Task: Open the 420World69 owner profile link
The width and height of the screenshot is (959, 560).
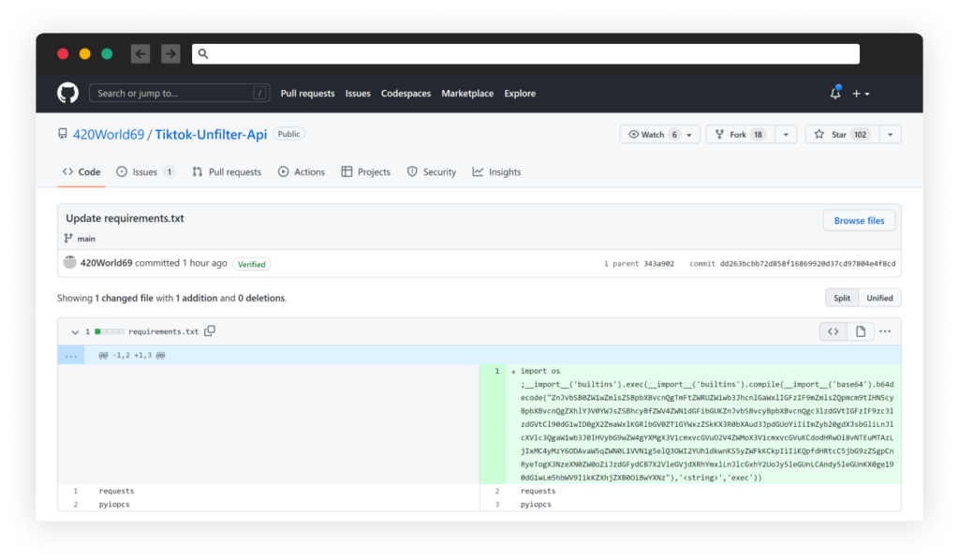Action: (109, 135)
